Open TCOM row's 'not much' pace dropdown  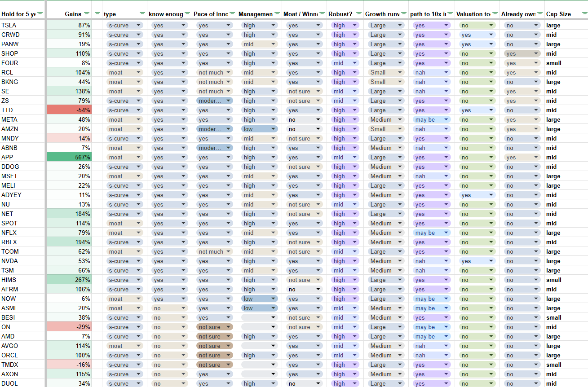pyautogui.click(x=215, y=251)
